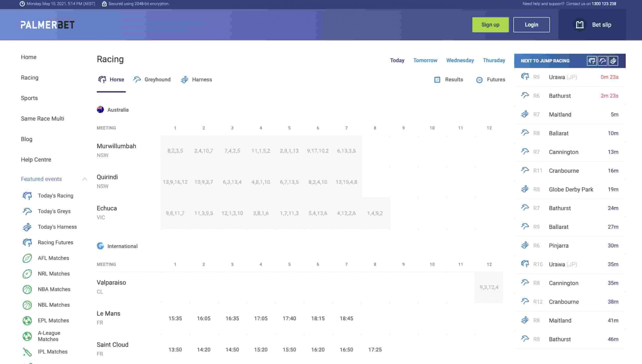This screenshot has width=642, height=364.
Task: Open the Home menu item
Action: [29, 57]
